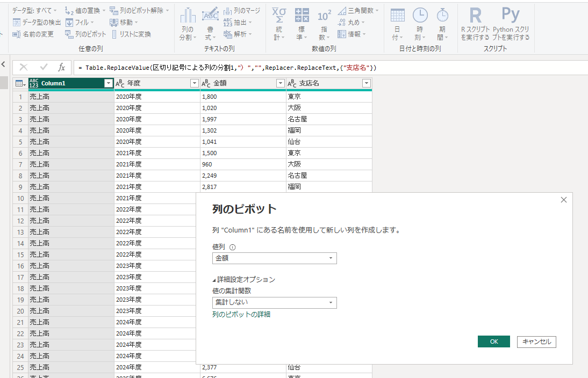
Task: Click the 列の分割 (Split Column) icon
Action: pos(187,16)
